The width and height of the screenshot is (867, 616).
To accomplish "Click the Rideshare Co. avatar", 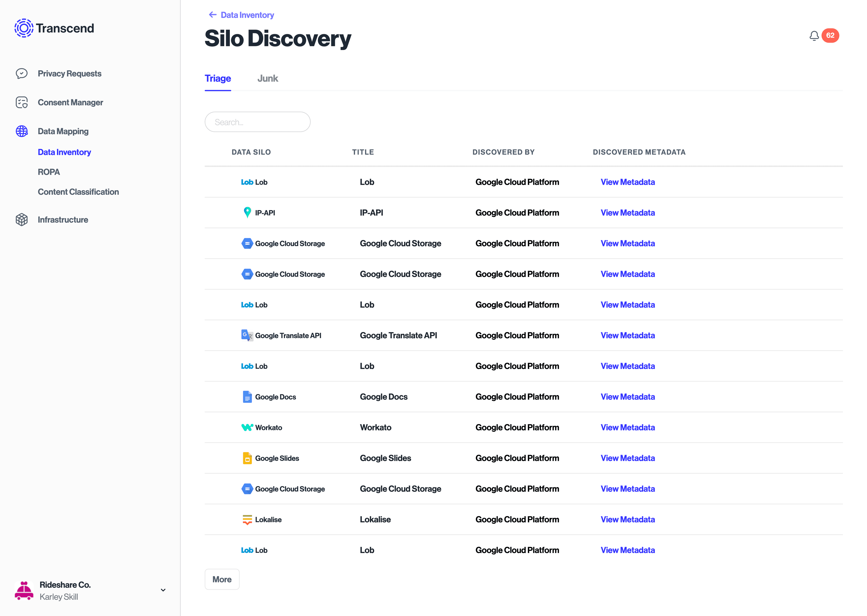I will 24,590.
